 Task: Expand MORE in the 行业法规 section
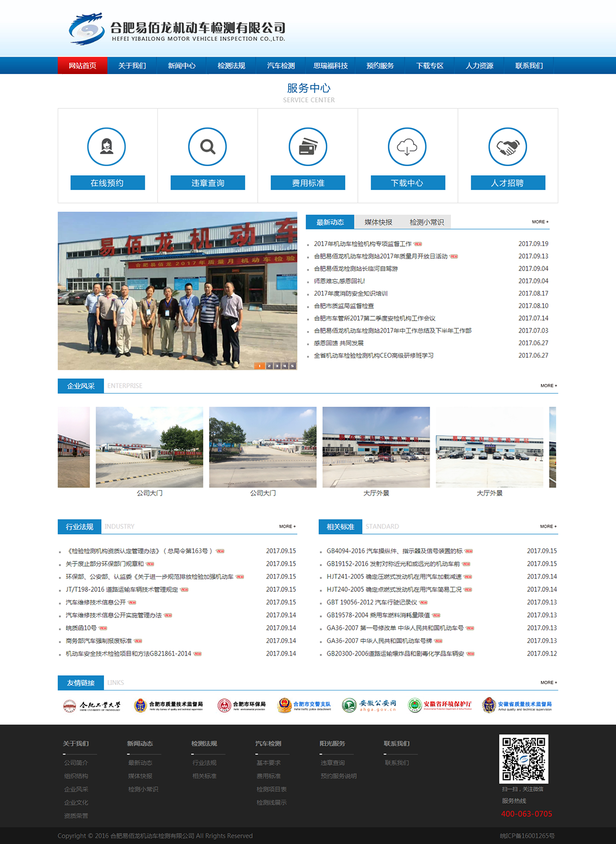tap(287, 527)
